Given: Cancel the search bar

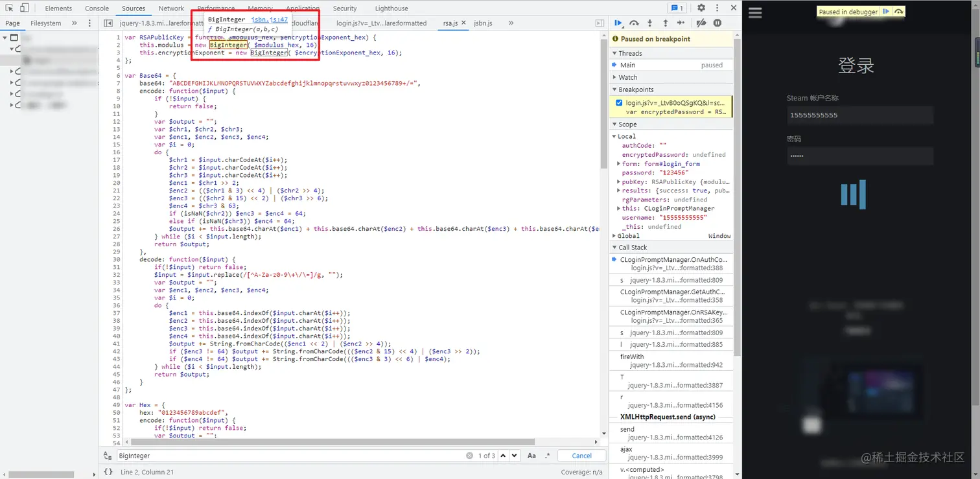Looking at the screenshot, I should pos(581,456).
